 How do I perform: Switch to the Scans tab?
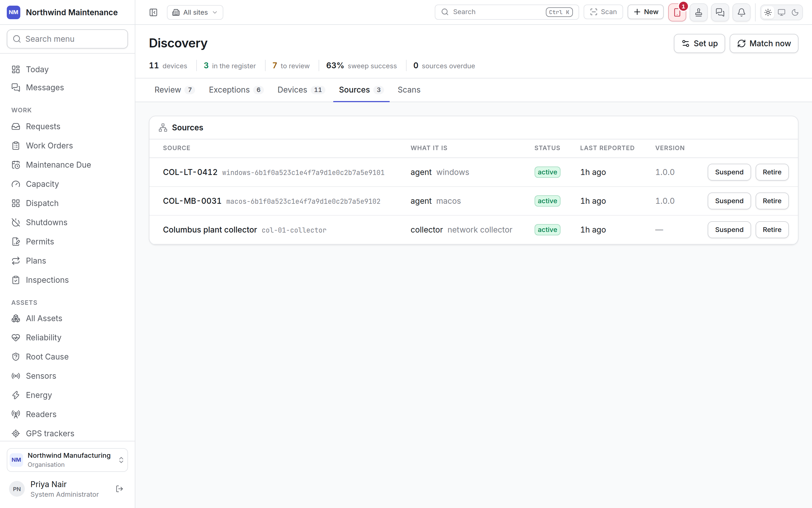click(x=409, y=90)
